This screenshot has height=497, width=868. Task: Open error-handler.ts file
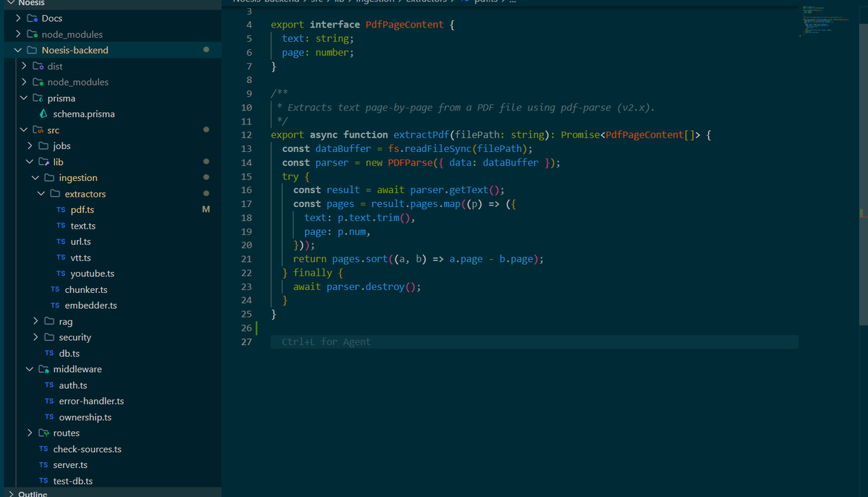point(91,401)
